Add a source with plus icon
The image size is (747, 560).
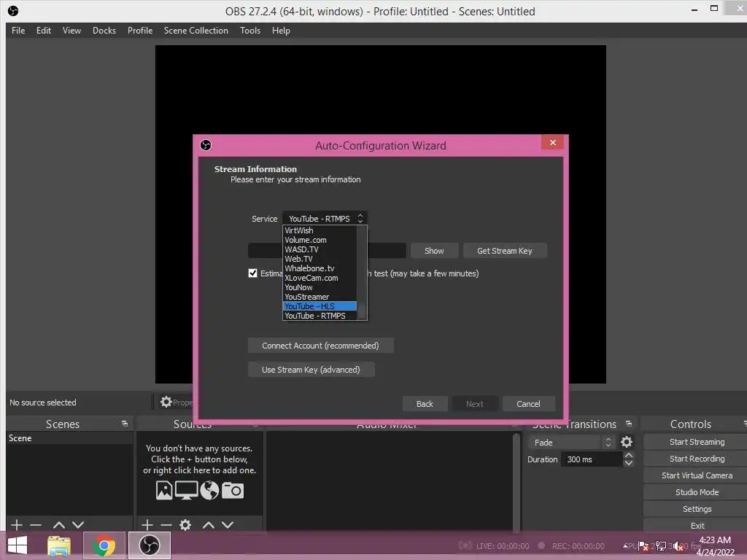click(147, 525)
